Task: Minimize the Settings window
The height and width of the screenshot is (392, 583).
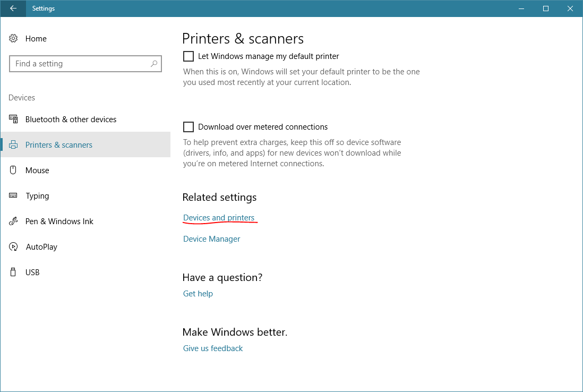Action: (x=521, y=8)
